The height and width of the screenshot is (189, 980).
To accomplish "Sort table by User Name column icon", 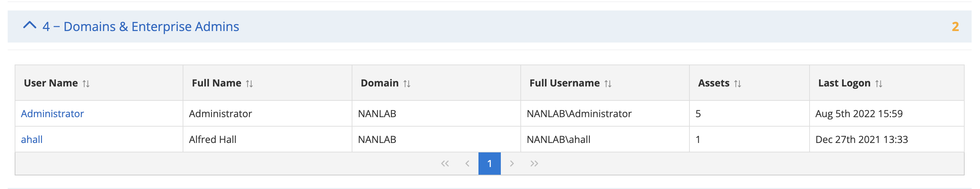I will tap(86, 83).
